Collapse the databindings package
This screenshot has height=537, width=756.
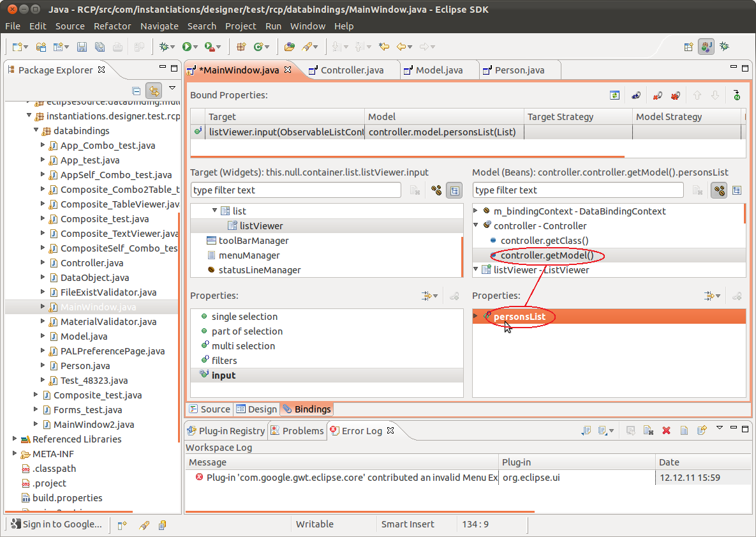(36, 130)
